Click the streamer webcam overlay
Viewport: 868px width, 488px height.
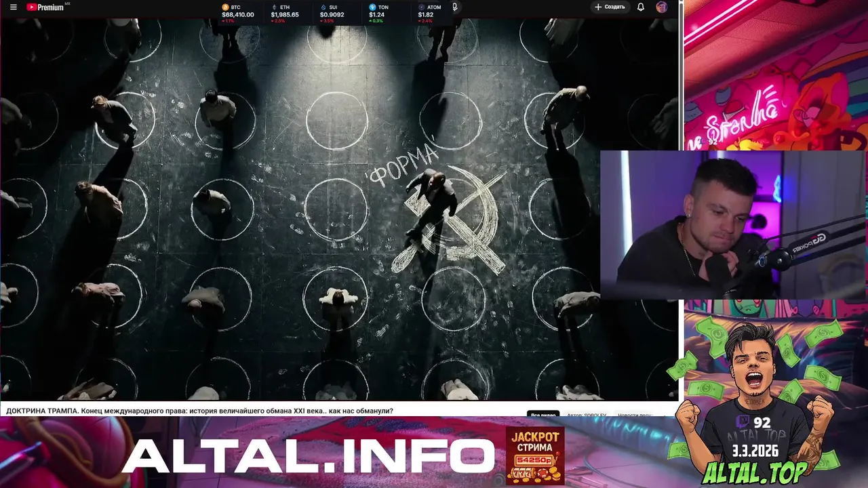(x=734, y=224)
